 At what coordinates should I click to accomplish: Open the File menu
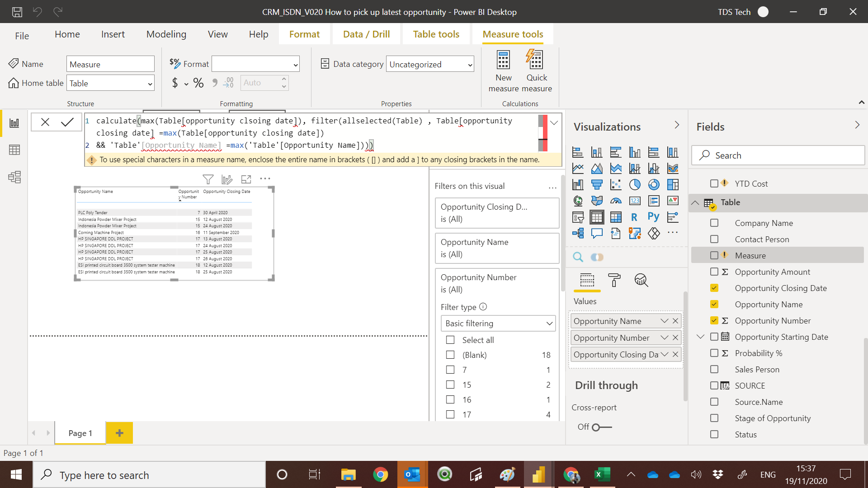pyautogui.click(x=22, y=36)
